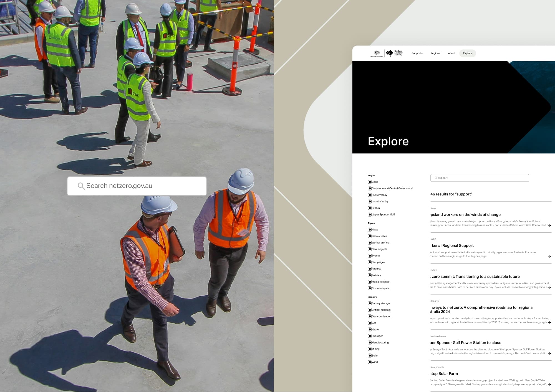This screenshot has width=555, height=392.
Task: Open Upper Spencer Gulf Power Station to close article
Action: pos(466,343)
